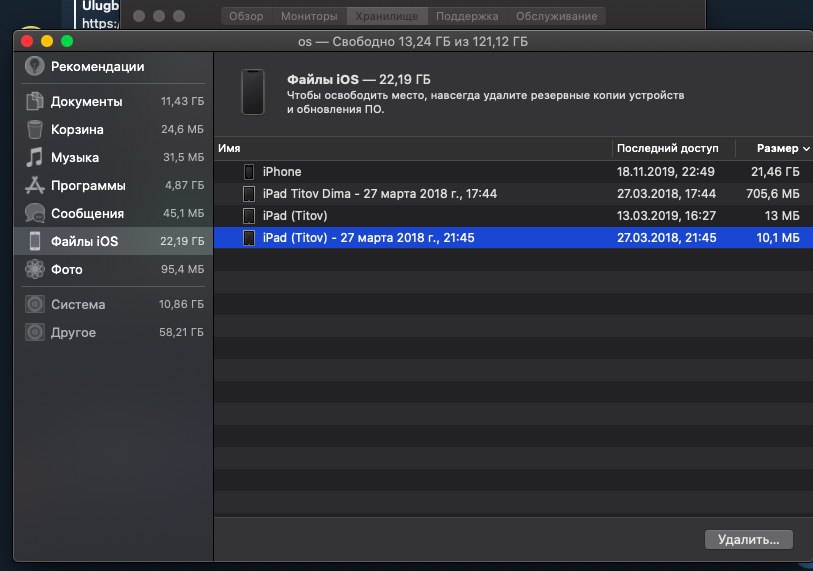Image resolution: width=813 pixels, height=571 pixels.
Task: Click icon of selected iPad (Titov) 21:45 row
Action: coord(249,238)
